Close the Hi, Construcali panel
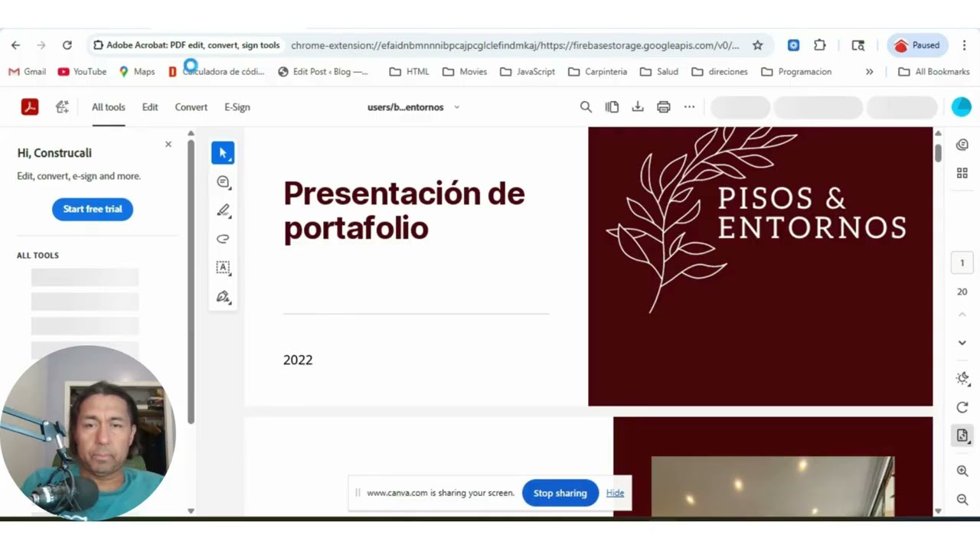Image resolution: width=980 pixels, height=551 pixels. click(x=168, y=144)
